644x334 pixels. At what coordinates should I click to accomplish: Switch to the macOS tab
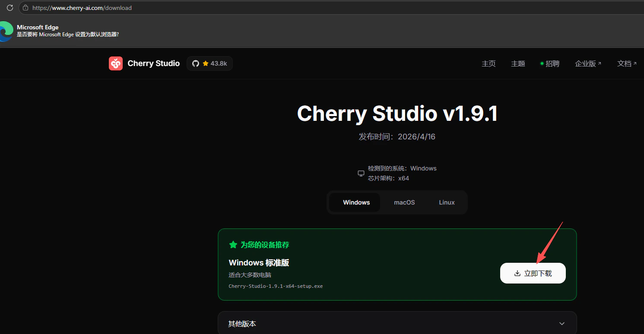404,202
